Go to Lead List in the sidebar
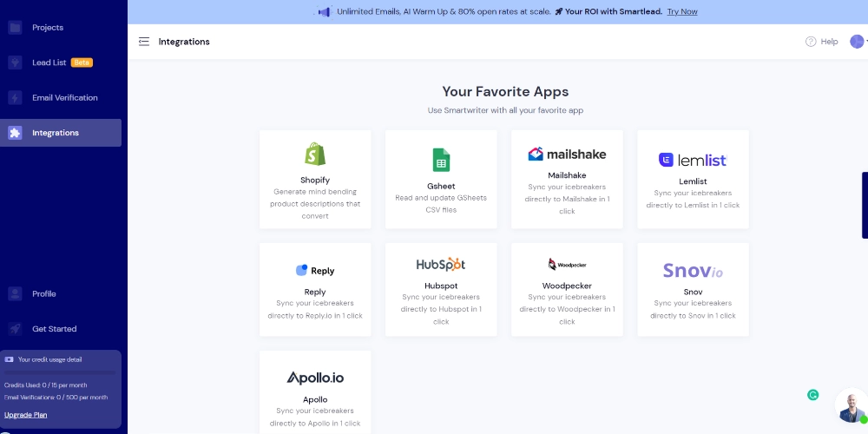868x434 pixels. coord(49,62)
